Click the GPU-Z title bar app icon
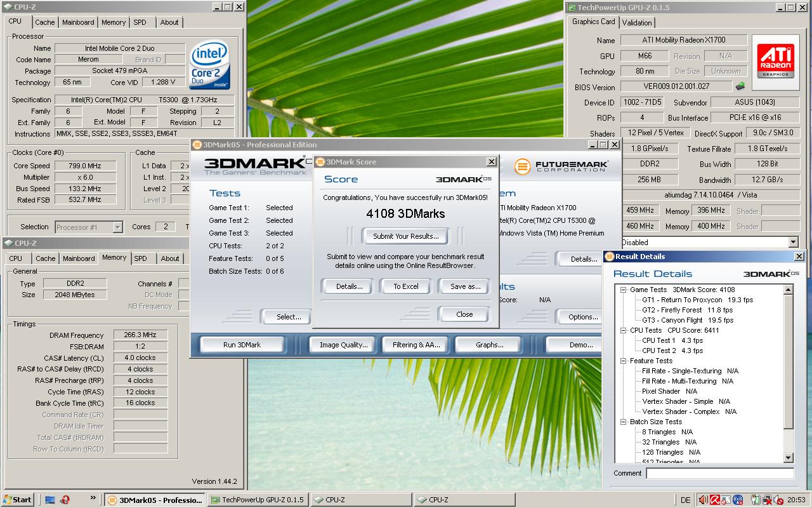The width and height of the screenshot is (812, 508). [571, 7]
